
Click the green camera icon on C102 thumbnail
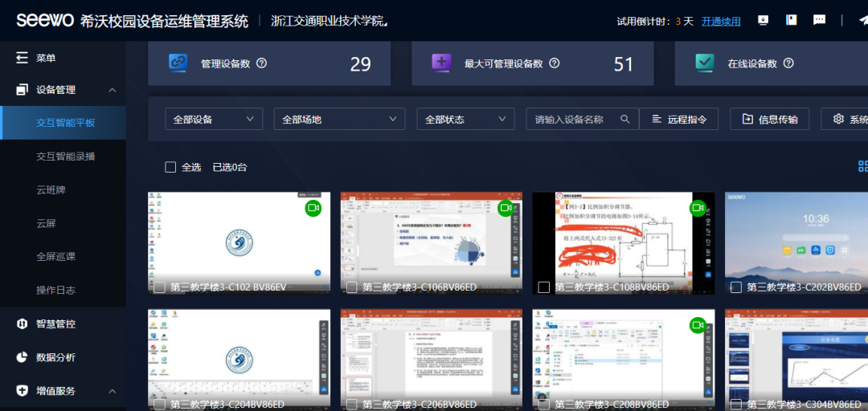(x=313, y=208)
